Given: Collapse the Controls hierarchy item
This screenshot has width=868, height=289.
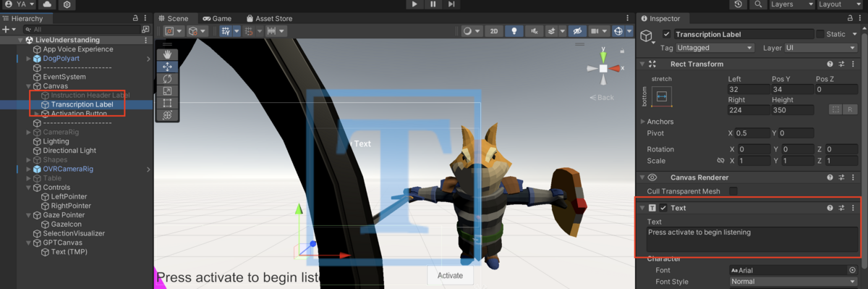Looking at the screenshot, I should point(28,188).
